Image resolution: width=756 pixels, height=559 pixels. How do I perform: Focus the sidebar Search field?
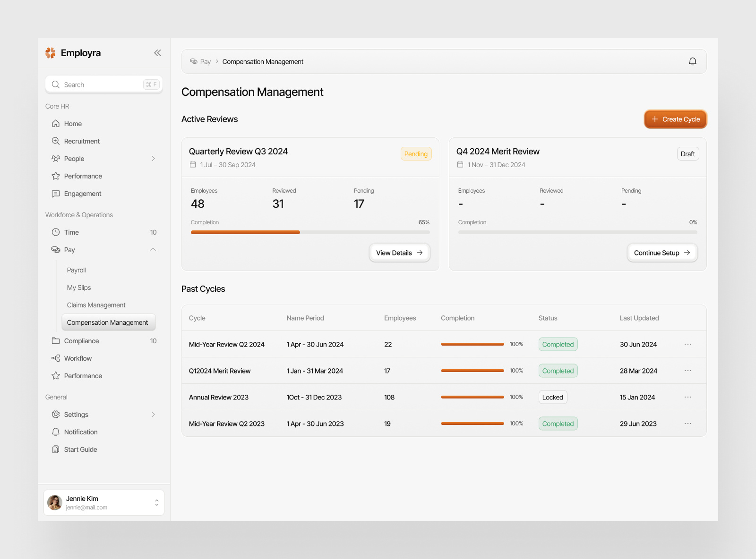[104, 85]
